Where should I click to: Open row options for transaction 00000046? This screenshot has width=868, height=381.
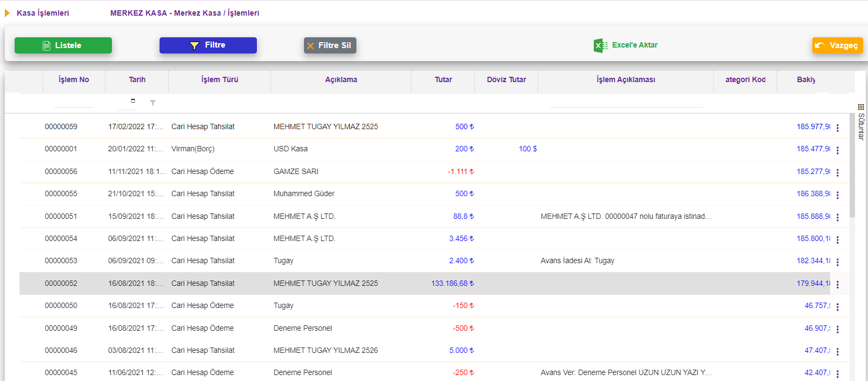[838, 351]
